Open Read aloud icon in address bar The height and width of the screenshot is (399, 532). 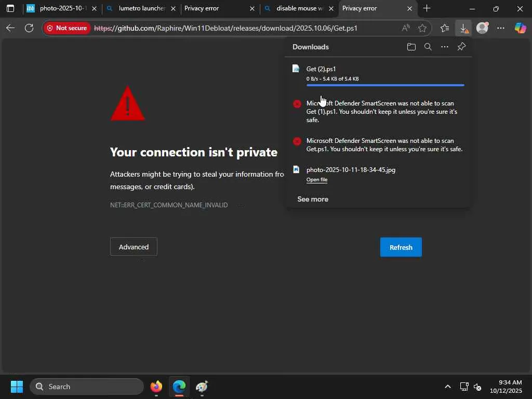click(406, 28)
